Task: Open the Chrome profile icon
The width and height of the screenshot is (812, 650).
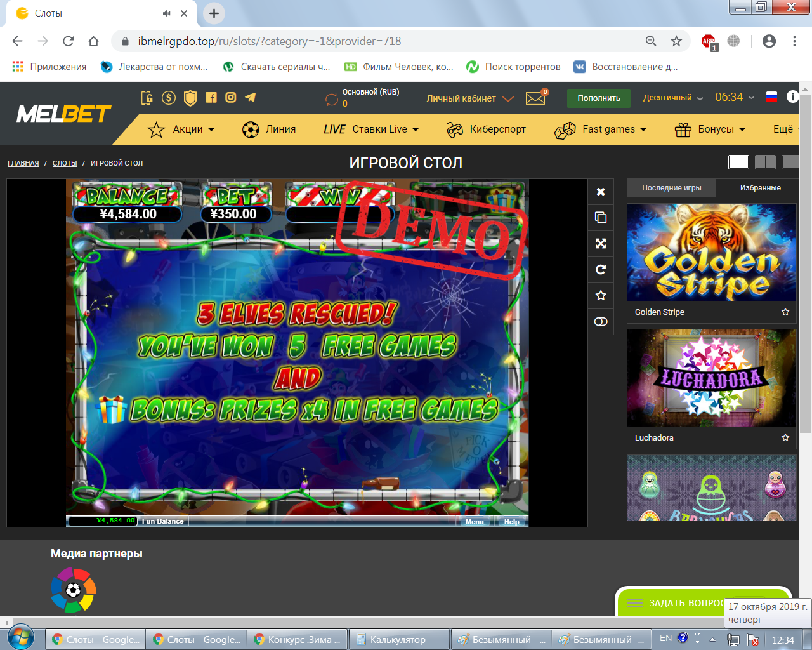Action: [x=769, y=41]
